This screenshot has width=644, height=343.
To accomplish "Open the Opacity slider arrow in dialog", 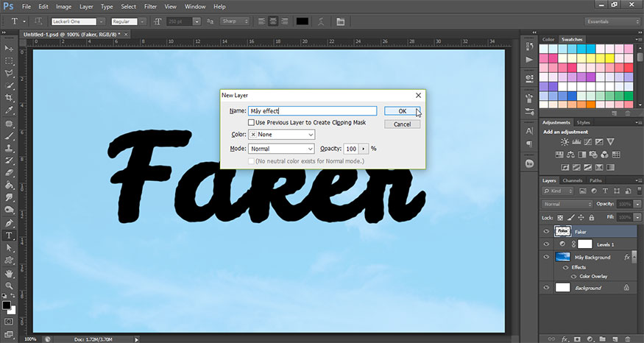I will point(364,149).
